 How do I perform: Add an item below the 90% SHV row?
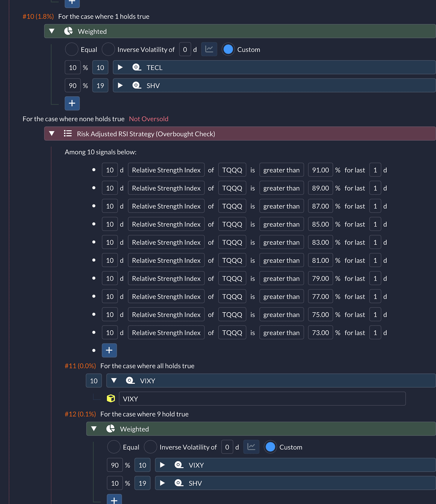(72, 103)
